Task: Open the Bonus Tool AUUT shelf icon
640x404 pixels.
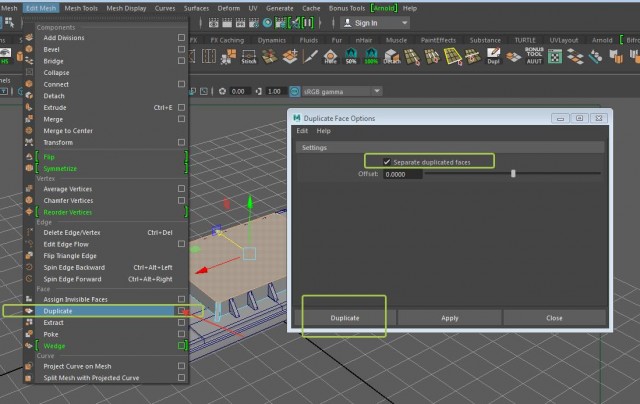Action: pos(534,55)
